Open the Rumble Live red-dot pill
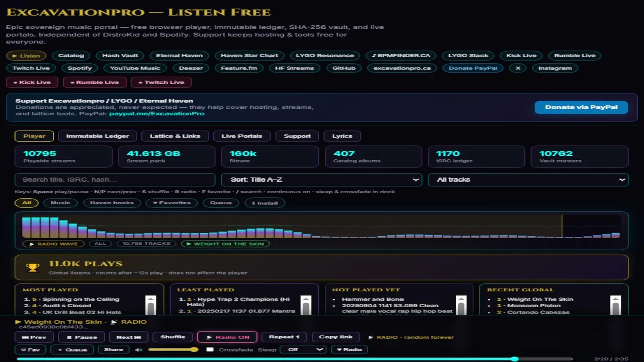This screenshot has width=644, height=362. click(x=94, y=82)
